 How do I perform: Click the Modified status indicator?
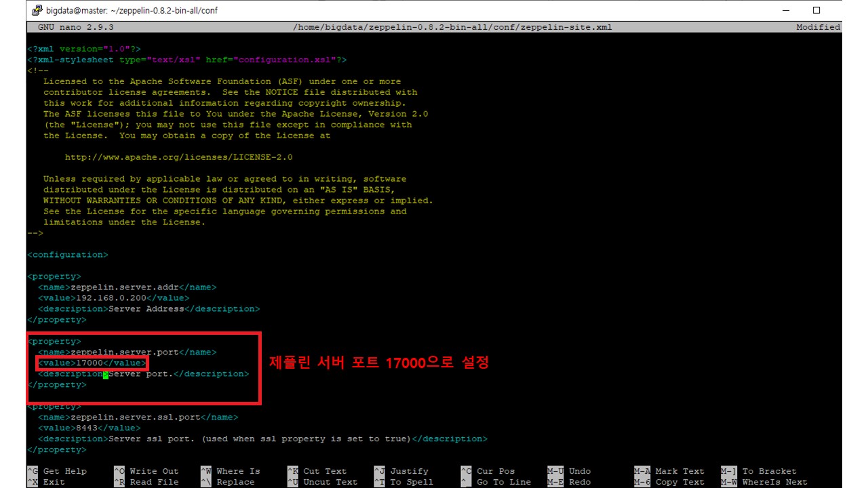818,27
